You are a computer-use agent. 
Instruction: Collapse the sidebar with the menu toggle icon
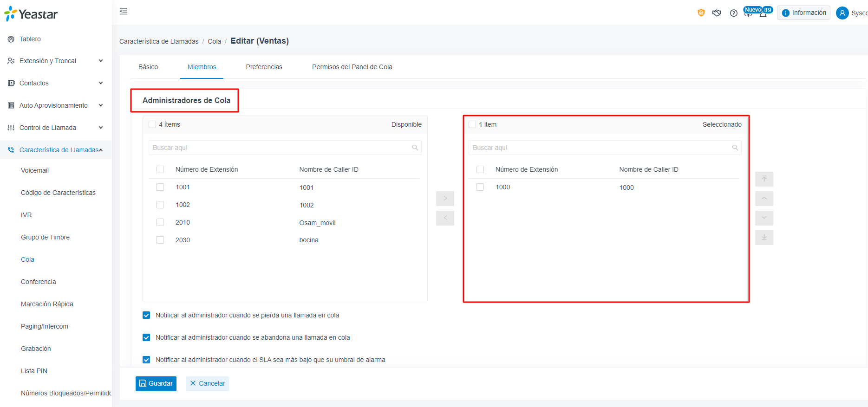click(124, 11)
